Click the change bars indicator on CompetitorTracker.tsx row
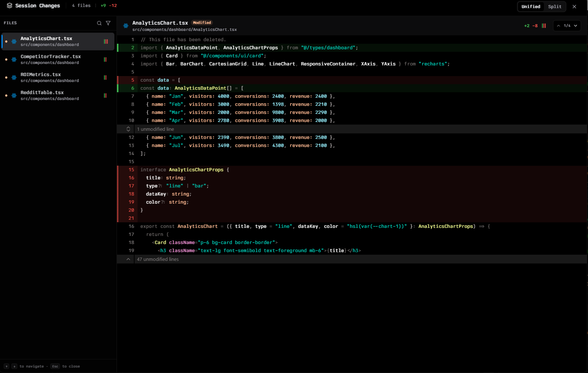The height and width of the screenshot is (373, 588). pos(105,60)
